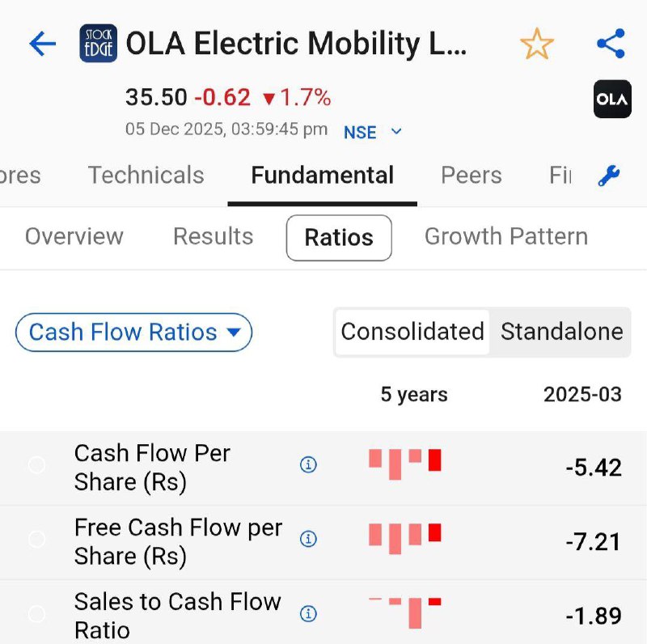This screenshot has height=644, width=647.
Task: Switch to Standalone financials
Action: click(x=561, y=332)
